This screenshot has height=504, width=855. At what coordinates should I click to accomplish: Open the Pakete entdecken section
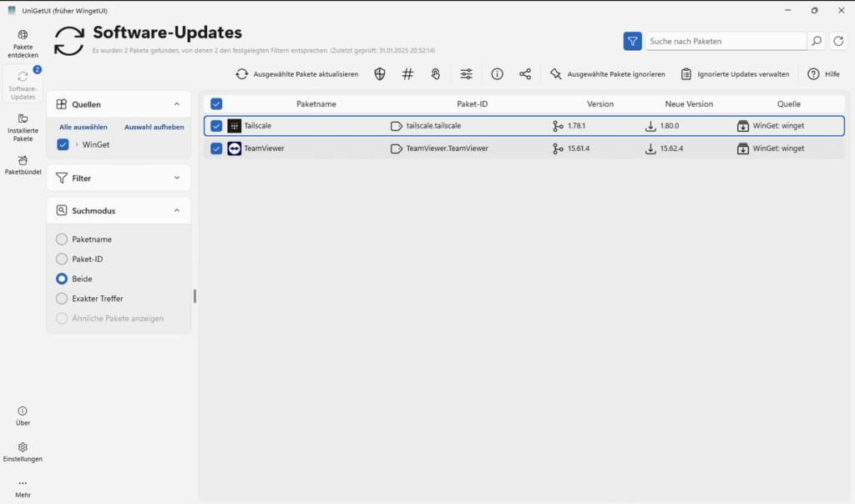click(23, 43)
